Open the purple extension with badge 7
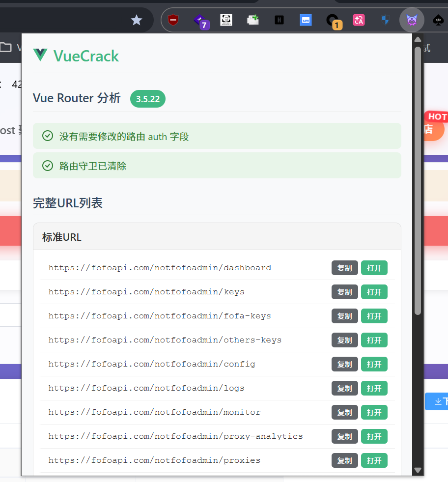The width and height of the screenshot is (448, 482). click(x=201, y=22)
